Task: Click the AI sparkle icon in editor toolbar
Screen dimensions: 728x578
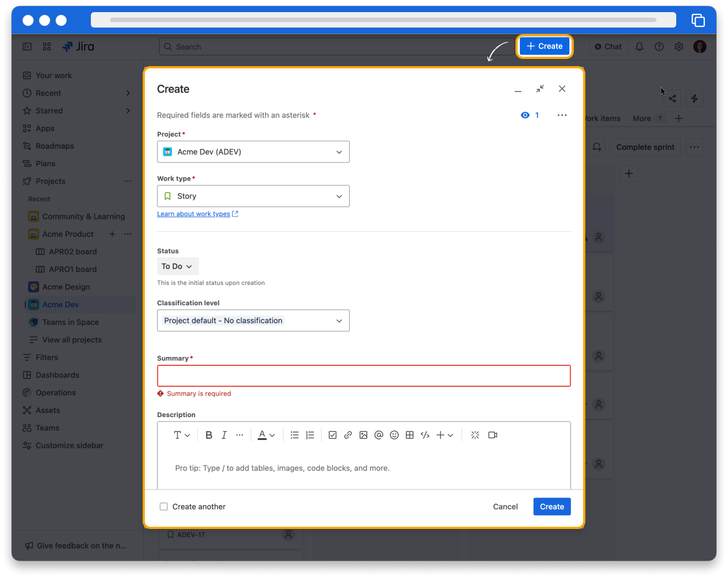Action: pos(475,435)
